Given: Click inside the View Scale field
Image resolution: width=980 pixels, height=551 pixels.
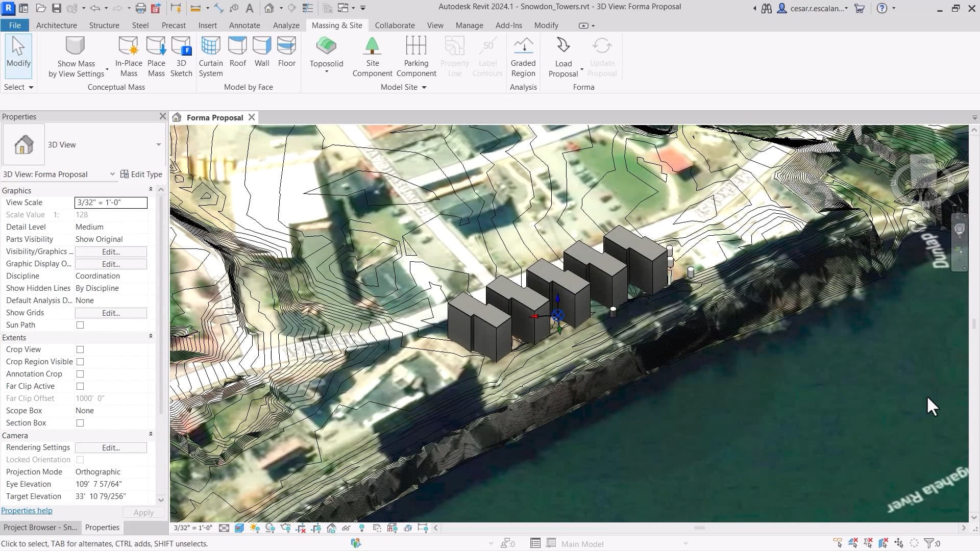Looking at the screenshot, I should click(x=110, y=203).
